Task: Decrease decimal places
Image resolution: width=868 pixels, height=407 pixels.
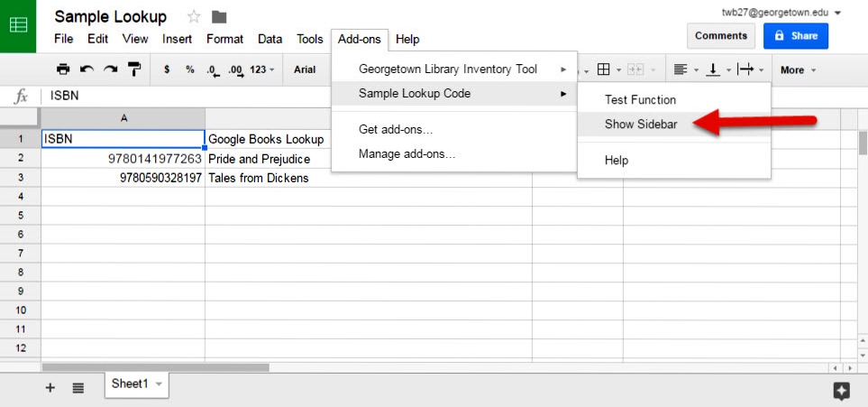Action: coord(213,70)
